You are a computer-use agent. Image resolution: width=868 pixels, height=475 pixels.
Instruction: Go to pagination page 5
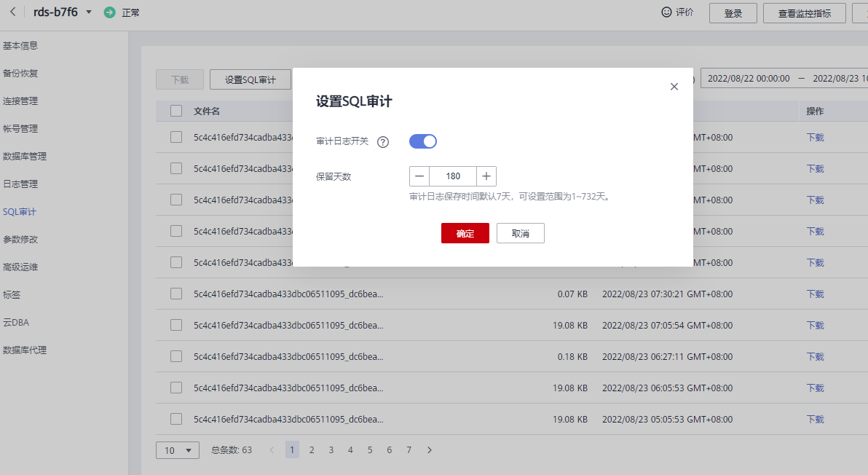click(370, 450)
